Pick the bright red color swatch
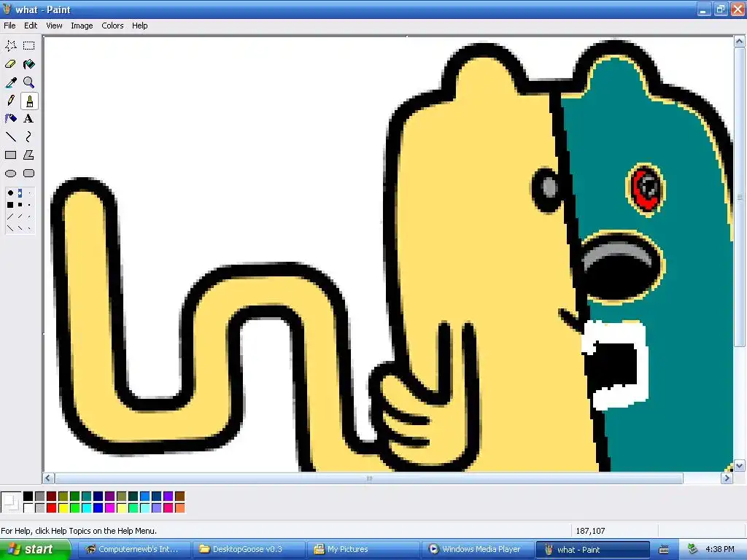 tap(52, 508)
